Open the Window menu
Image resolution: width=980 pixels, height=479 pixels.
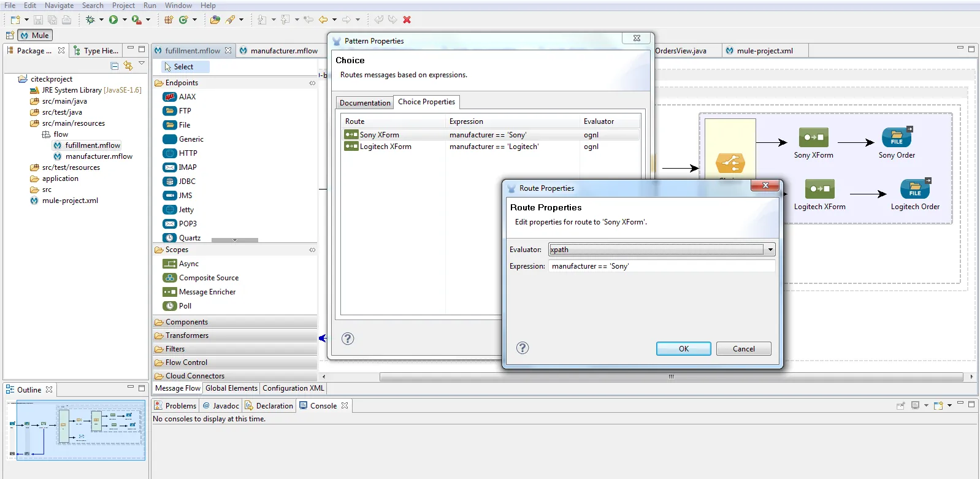tap(178, 5)
